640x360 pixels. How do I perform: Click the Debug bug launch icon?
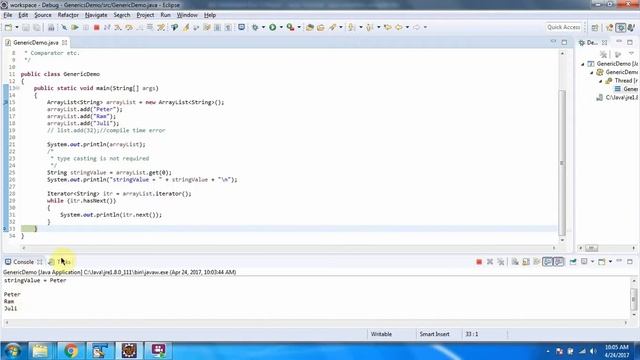point(255,27)
